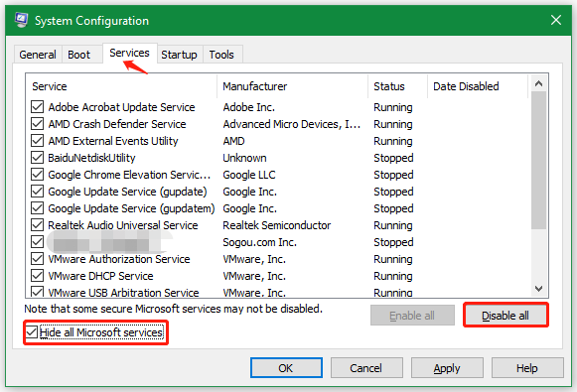Image resolution: width=577 pixels, height=392 pixels.
Task: Switch to the Startup tab
Action: pos(179,55)
